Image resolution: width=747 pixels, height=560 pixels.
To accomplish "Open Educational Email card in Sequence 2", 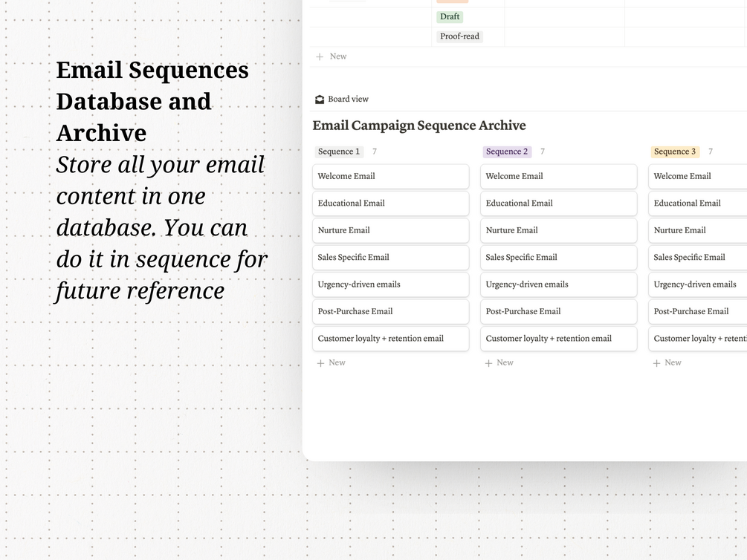I will pos(559,204).
